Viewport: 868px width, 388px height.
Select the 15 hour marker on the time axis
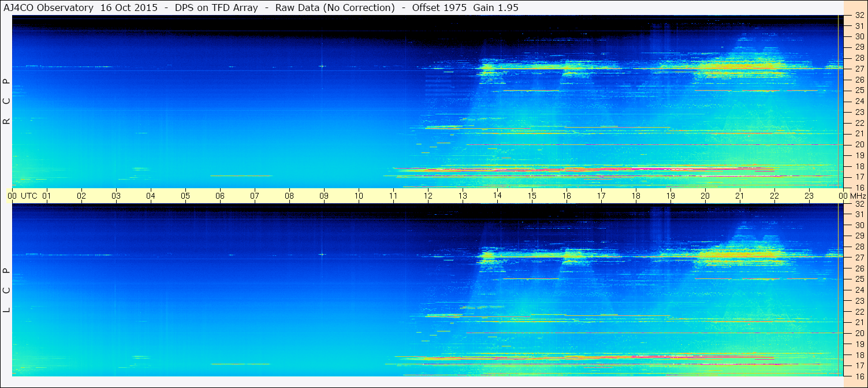pyautogui.click(x=532, y=196)
